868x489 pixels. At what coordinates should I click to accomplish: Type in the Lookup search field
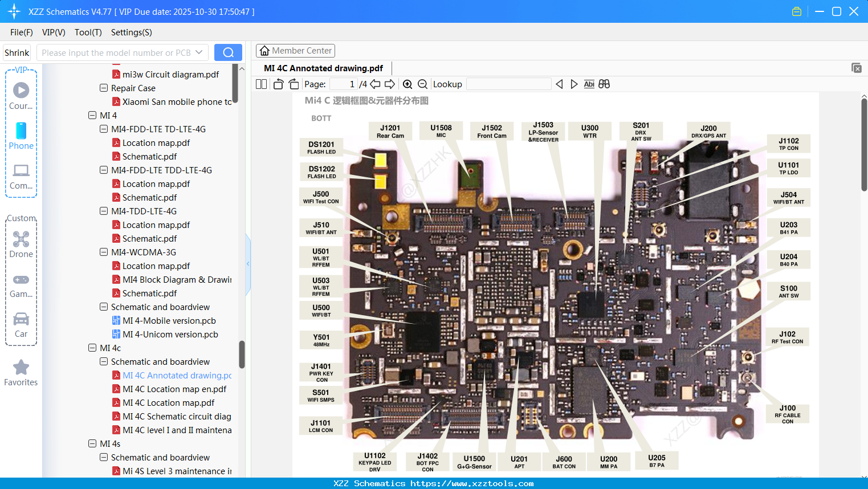click(x=508, y=84)
